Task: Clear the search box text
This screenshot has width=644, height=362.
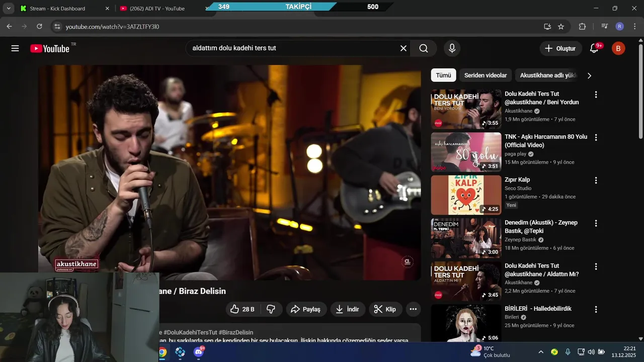Action: (404, 48)
